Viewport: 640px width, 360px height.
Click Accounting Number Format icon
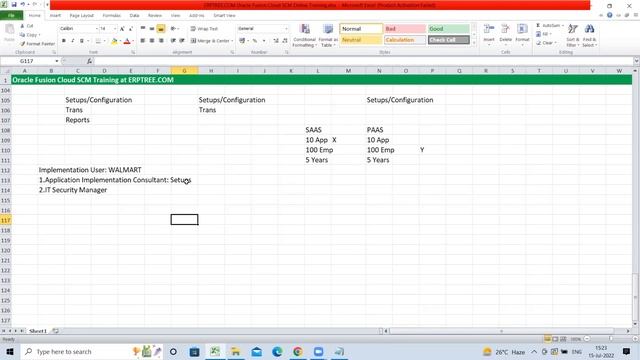[242, 41]
